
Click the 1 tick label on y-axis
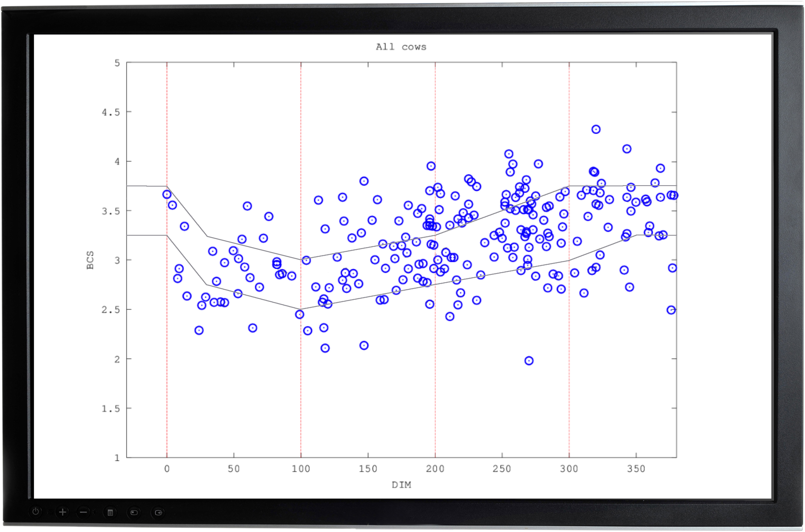pyautogui.click(x=117, y=458)
